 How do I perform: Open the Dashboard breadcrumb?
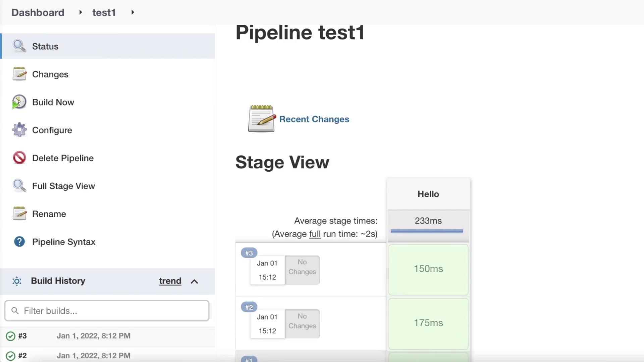(38, 12)
